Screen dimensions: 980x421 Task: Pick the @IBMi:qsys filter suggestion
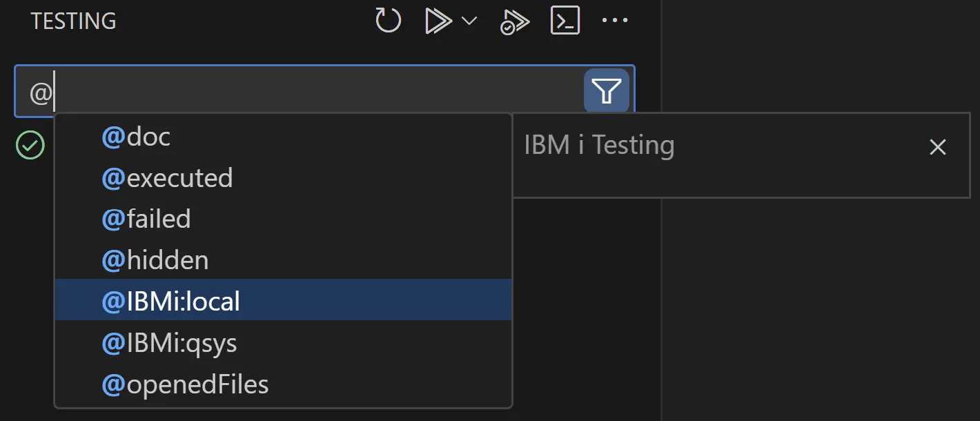(283, 342)
